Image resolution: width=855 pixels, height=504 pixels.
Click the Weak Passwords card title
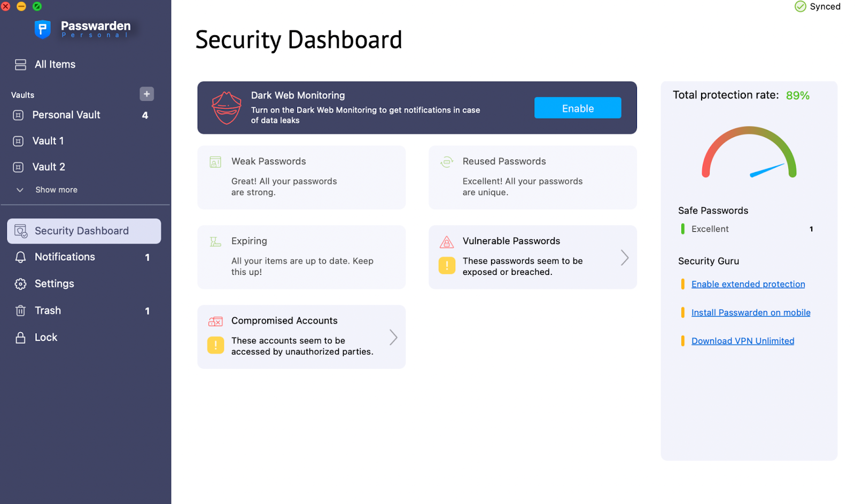point(269,162)
